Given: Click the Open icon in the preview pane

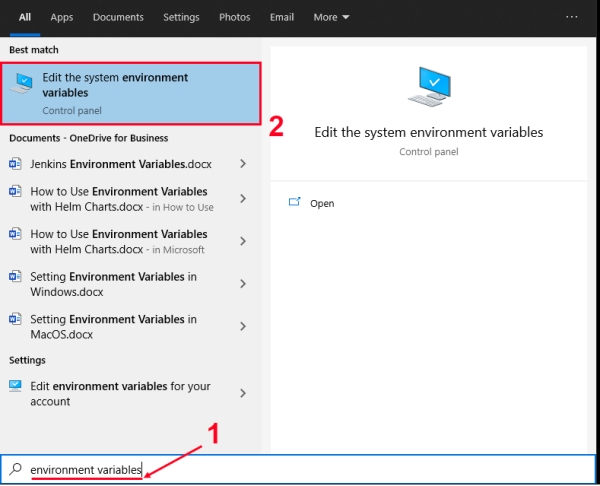Looking at the screenshot, I should (295, 203).
